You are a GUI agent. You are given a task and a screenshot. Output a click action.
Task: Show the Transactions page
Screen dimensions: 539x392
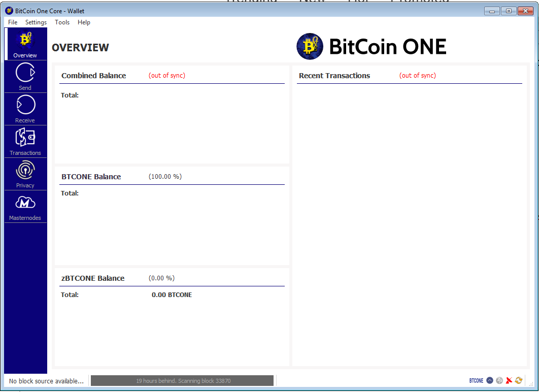[x=25, y=142]
